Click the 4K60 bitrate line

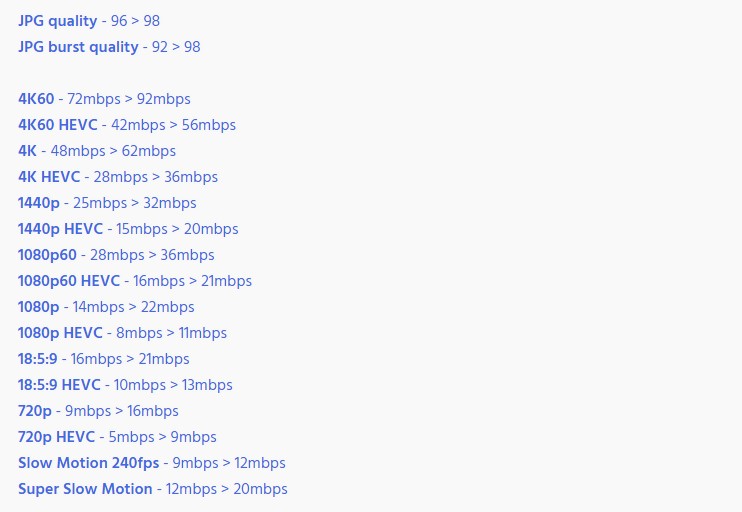pyautogui.click(x=104, y=99)
